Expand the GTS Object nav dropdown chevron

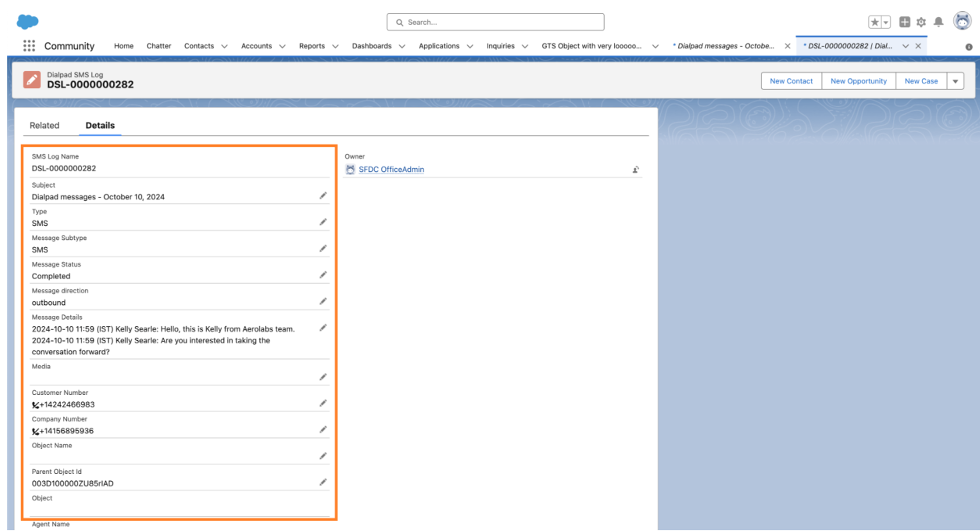(655, 46)
